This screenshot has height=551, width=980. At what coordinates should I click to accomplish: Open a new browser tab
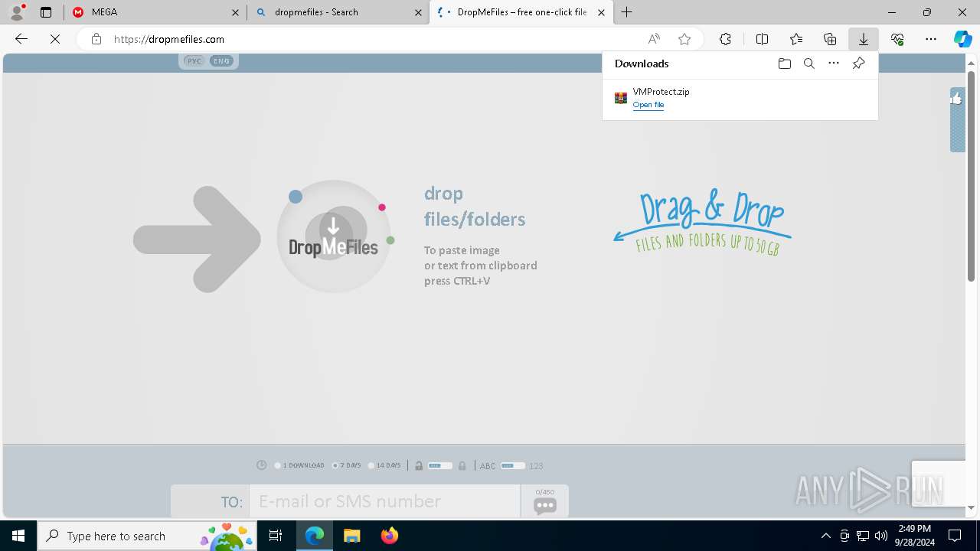click(627, 12)
